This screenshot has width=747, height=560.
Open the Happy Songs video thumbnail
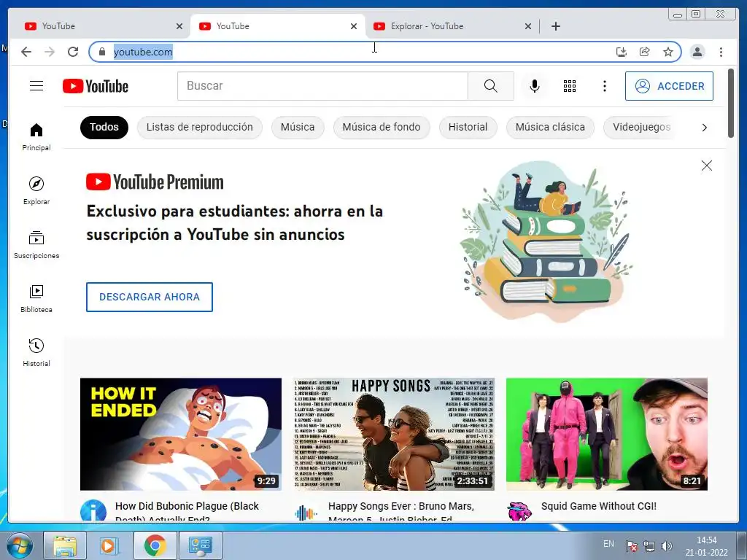pyautogui.click(x=393, y=434)
